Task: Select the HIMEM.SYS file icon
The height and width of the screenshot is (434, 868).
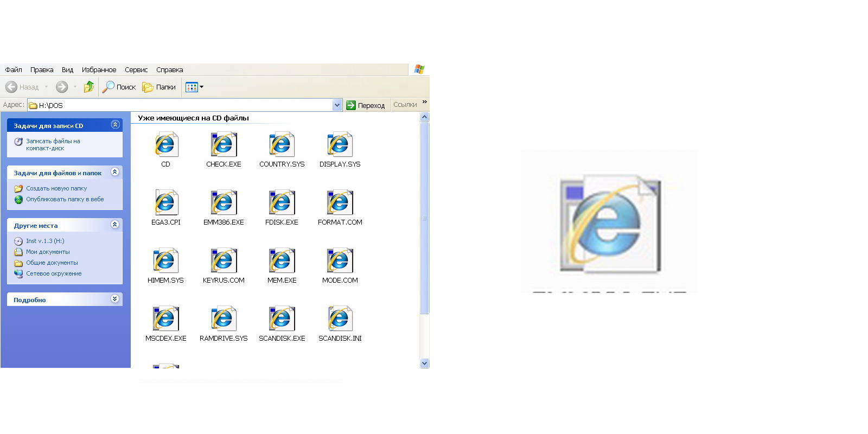Action: pyautogui.click(x=165, y=260)
